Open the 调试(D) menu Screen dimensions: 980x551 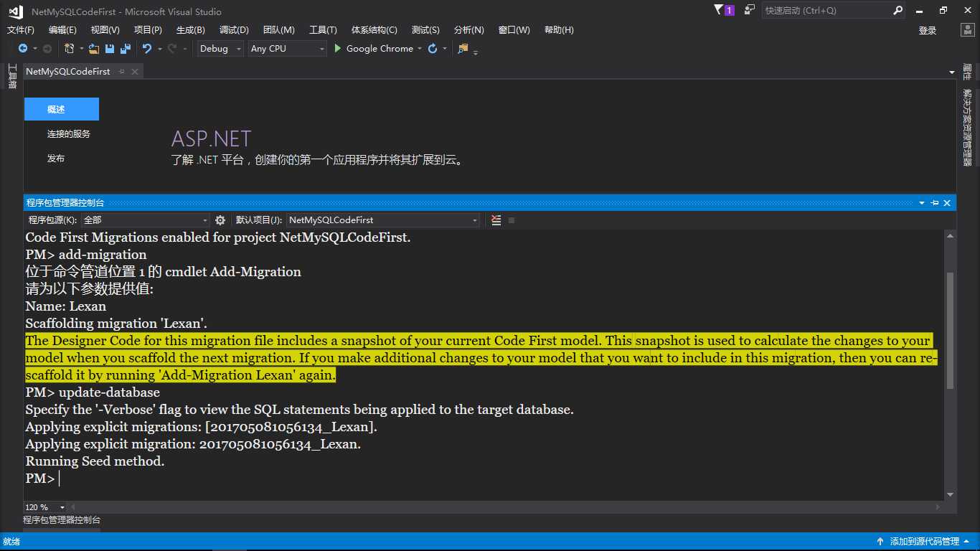pos(234,30)
